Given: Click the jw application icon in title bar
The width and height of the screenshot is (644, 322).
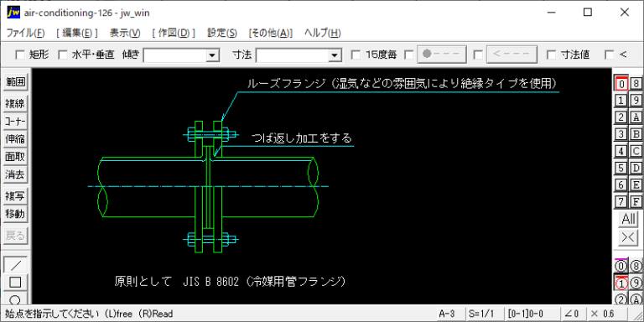Looking at the screenshot, I should (13, 13).
